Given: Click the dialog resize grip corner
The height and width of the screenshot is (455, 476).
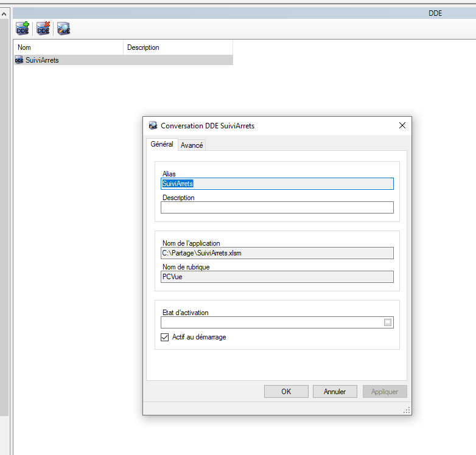Looking at the screenshot, I should (x=407, y=411).
